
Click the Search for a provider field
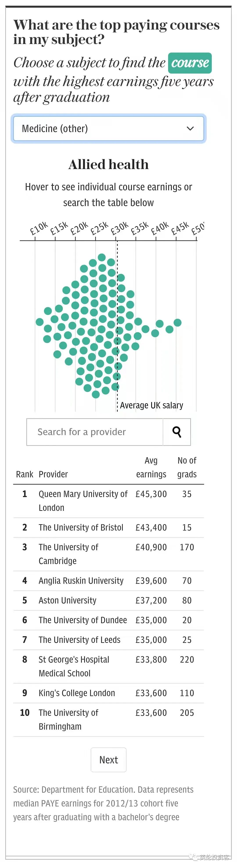[95, 432]
